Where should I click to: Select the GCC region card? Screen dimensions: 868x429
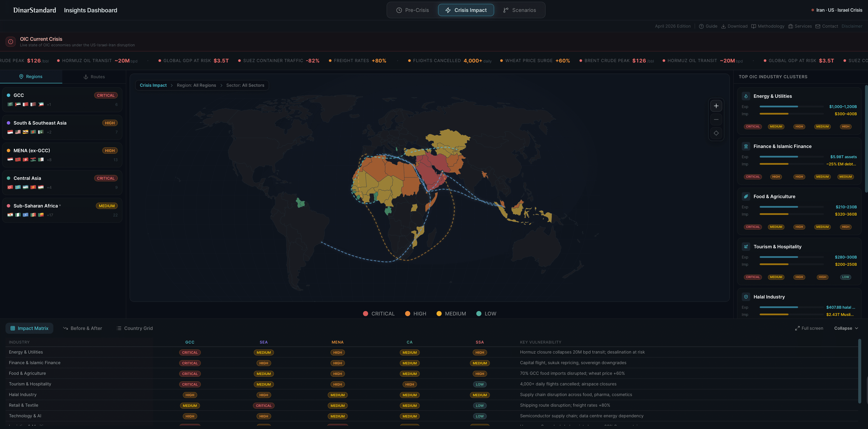62,100
